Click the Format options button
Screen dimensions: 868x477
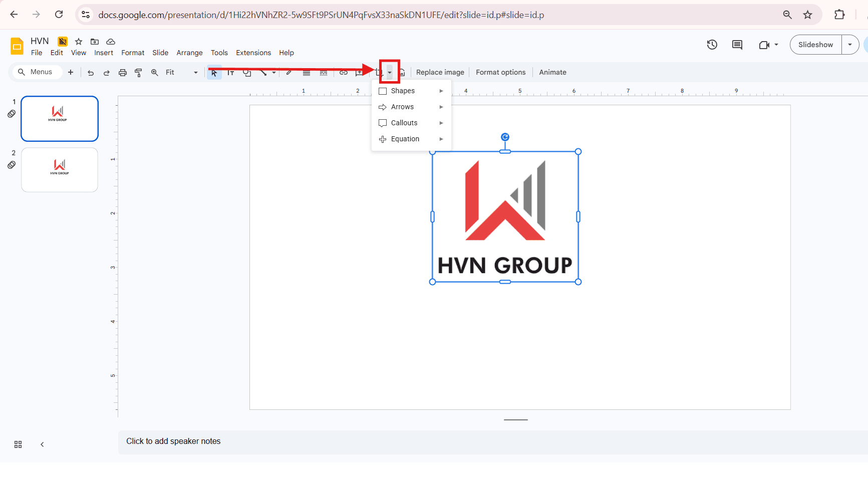(500, 72)
